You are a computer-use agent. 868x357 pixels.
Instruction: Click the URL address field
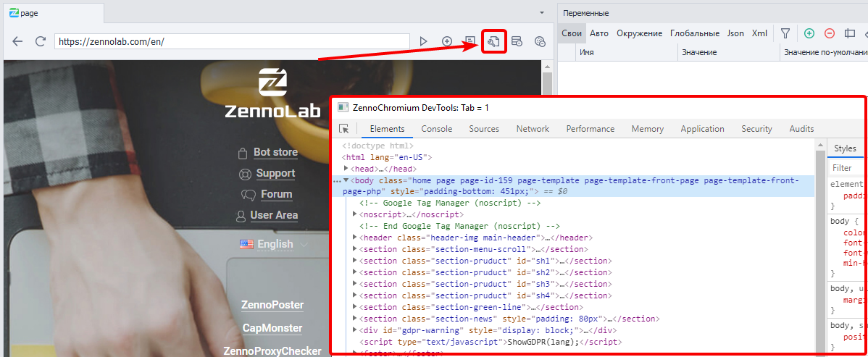[232, 41]
